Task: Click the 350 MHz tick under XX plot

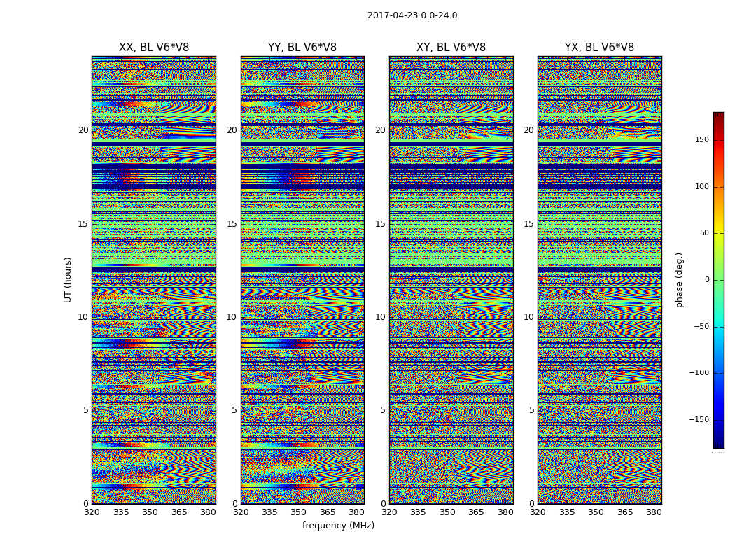Action: (x=150, y=512)
